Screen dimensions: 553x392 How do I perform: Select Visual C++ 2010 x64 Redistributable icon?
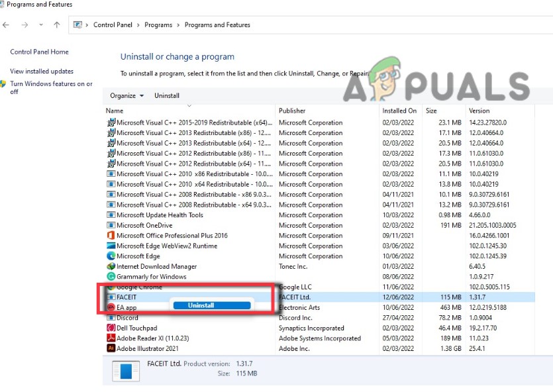click(111, 184)
